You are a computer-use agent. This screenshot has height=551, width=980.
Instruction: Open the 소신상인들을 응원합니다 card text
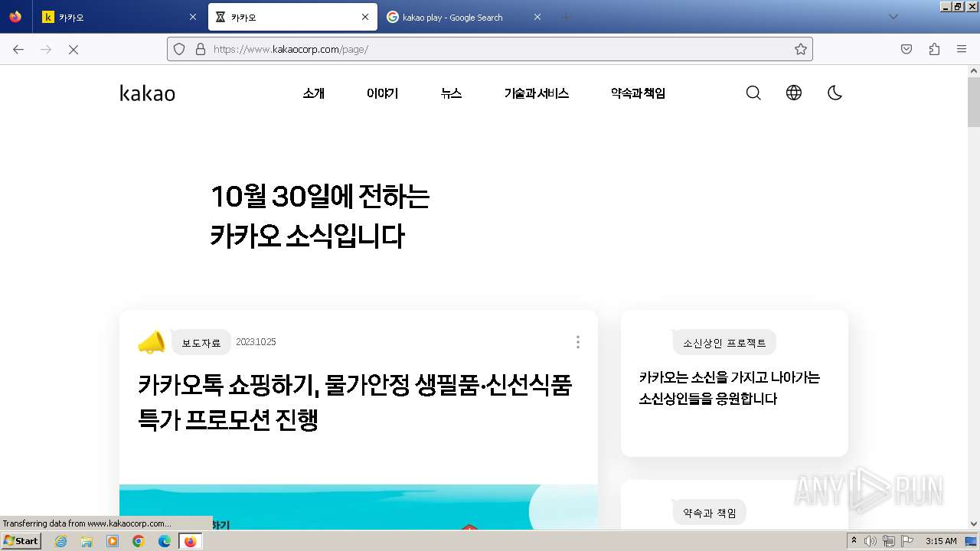(730, 388)
